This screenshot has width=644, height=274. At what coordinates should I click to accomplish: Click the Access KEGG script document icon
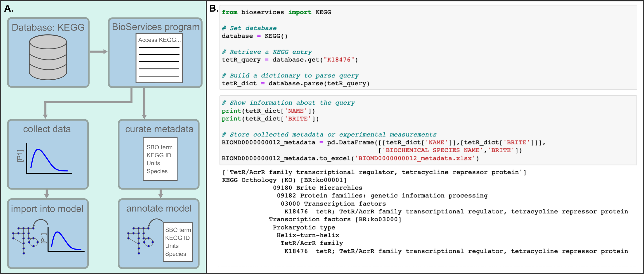point(159,58)
